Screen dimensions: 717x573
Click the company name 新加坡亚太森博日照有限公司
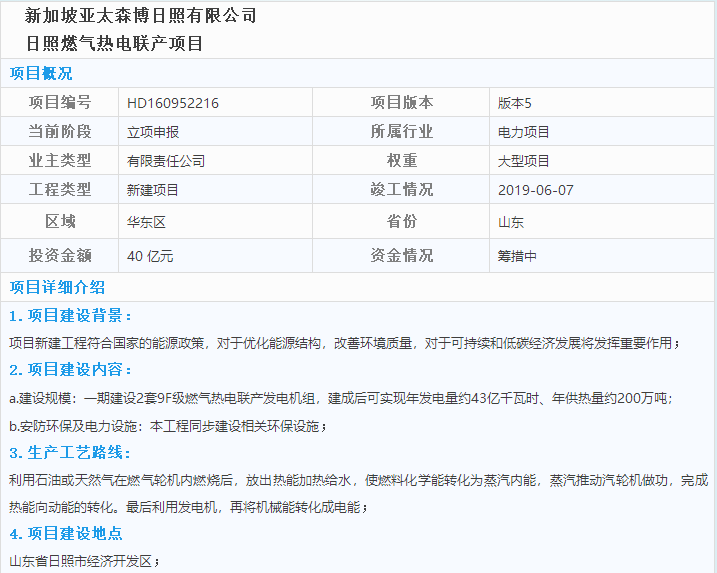pos(140,16)
